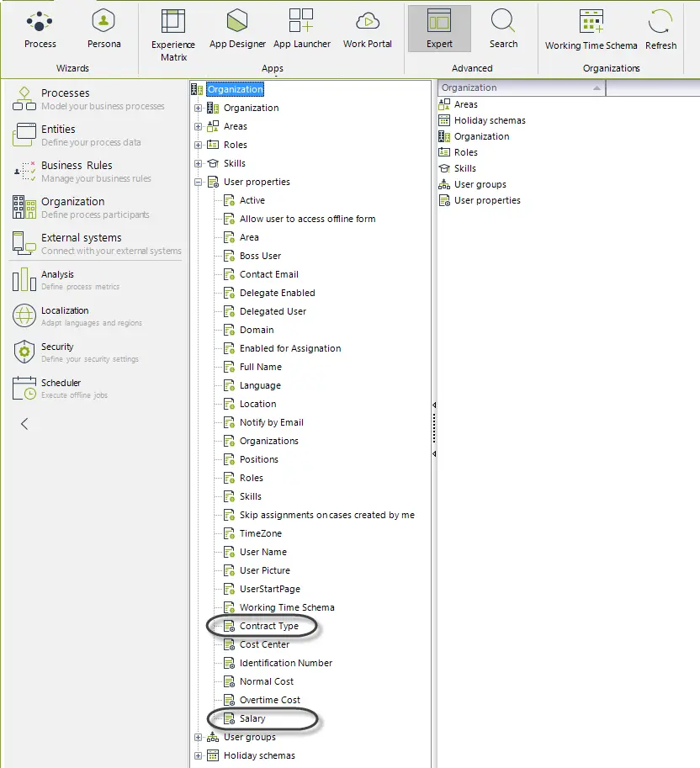700x768 pixels.
Task: Open User properties in right list
Action: [x=487, y=200]
